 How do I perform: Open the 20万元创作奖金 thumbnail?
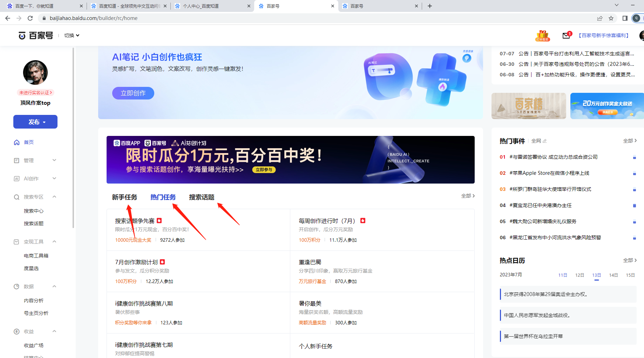607,106
